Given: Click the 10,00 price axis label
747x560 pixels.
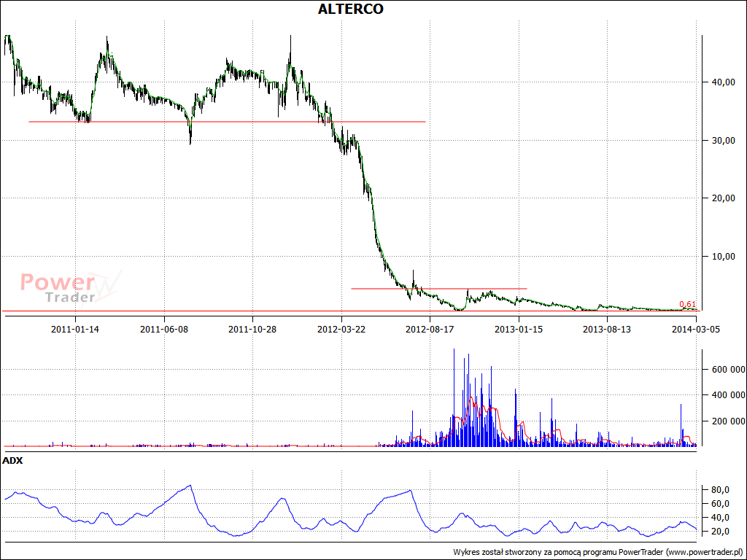Looking at the screenshot, I should click(x=724, y=256).
